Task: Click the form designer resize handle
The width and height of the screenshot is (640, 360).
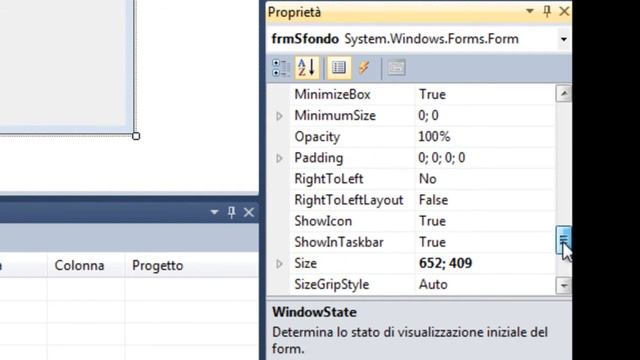Action: pyautogui.click(x=136, y=136)
